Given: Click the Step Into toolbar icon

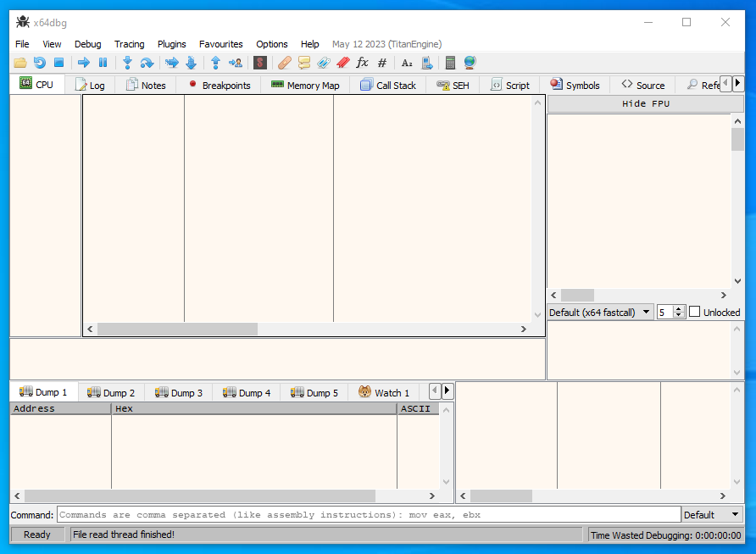Looking at the screenshot, I should 127,63.
